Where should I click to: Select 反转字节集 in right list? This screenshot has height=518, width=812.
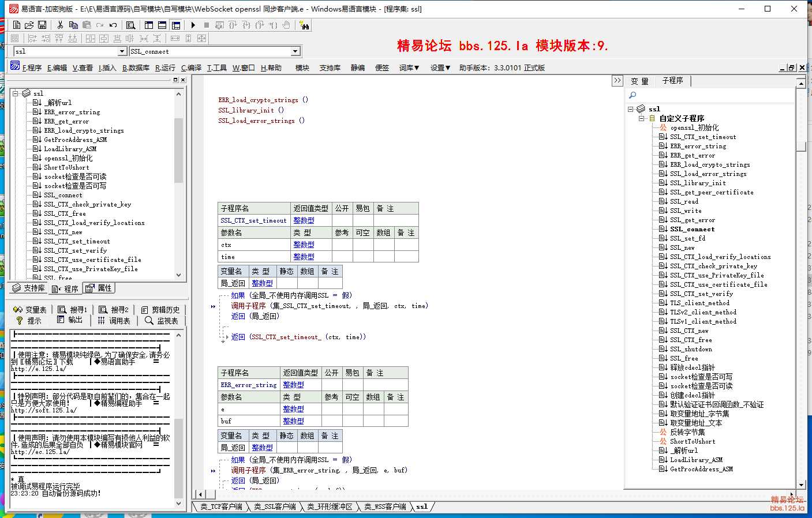pos(687,432)
